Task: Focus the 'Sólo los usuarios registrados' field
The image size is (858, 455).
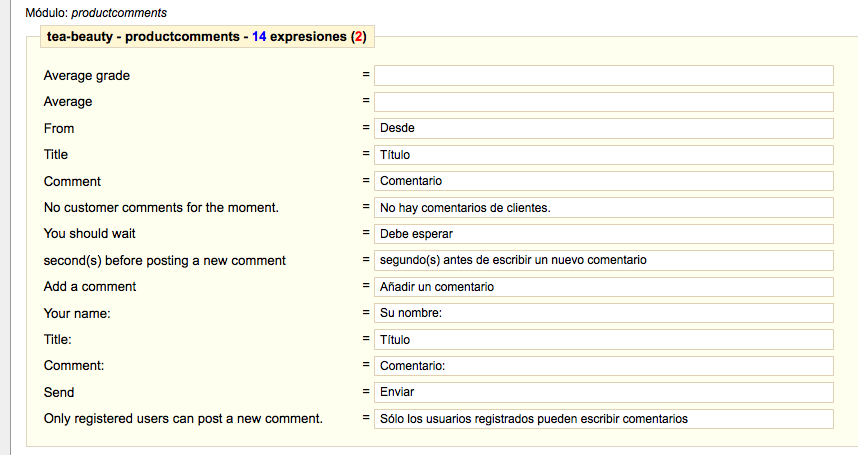Action: 603,419
